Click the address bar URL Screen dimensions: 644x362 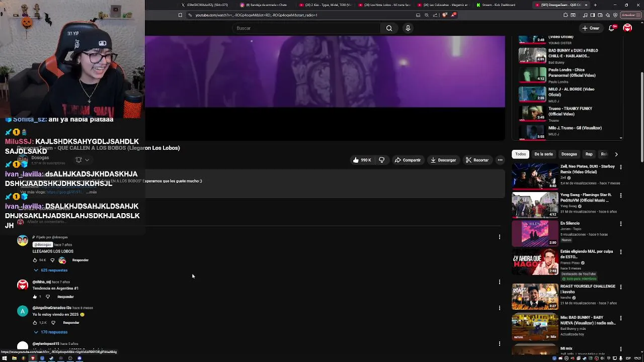(256, 15)
